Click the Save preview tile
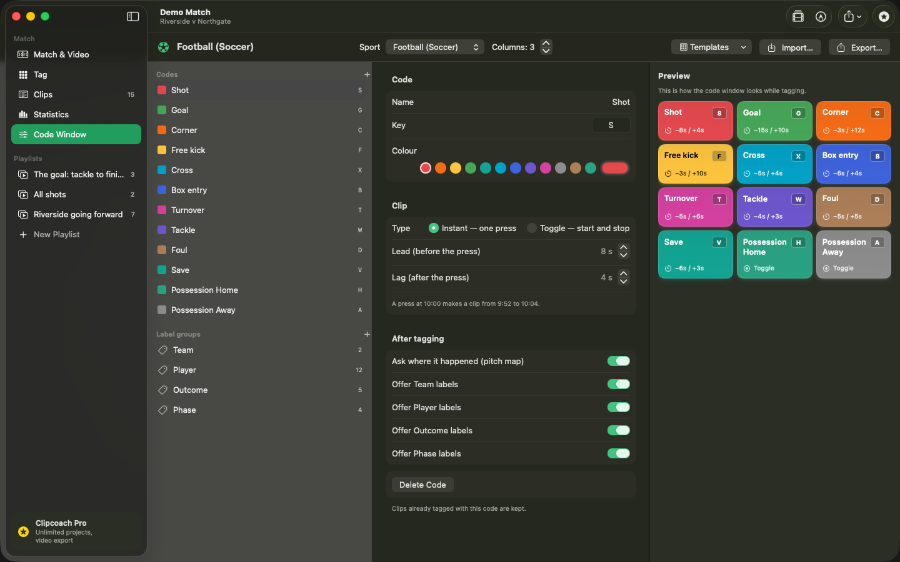This screenshot has width=900, height=562. [695, 254]
